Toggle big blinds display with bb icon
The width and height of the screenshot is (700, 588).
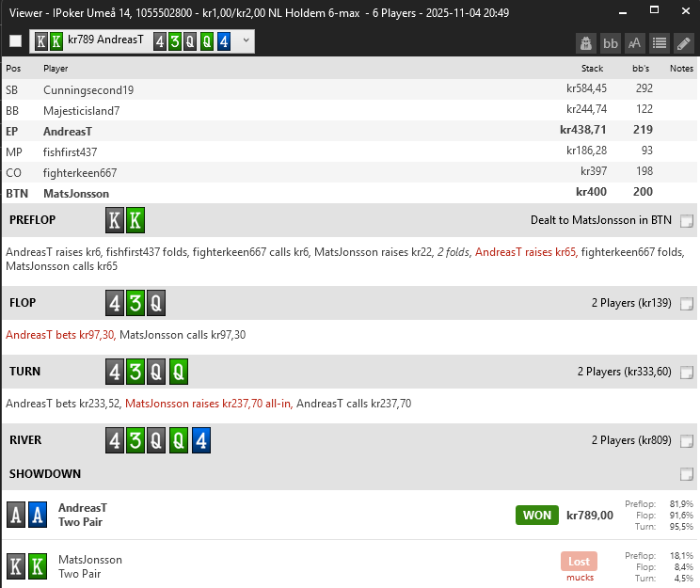tap(611, 42)
